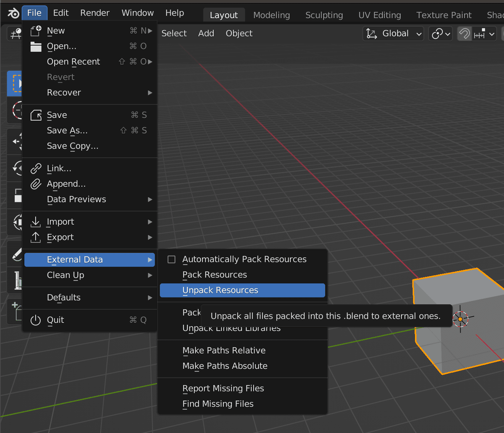Screen dimensions: 504x433
Task: Click the Import download arrow icon
Action: click(36, 222)
